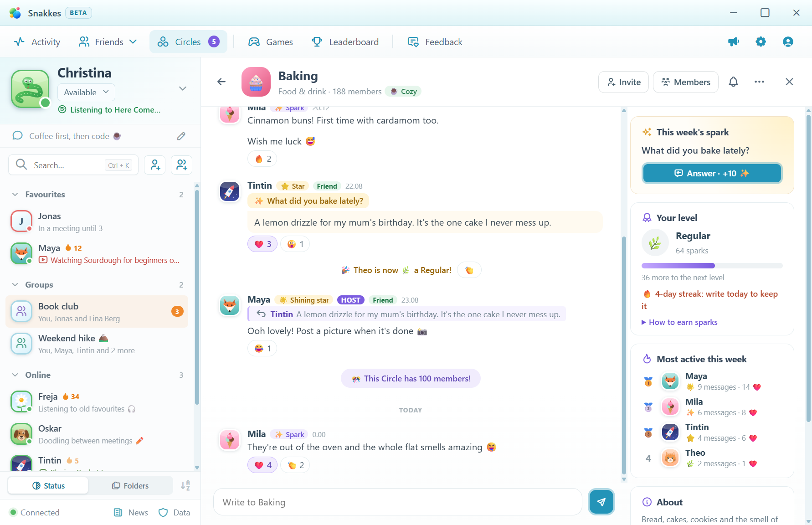Toggle the clap reaction on Theo's Regular notice

tap(469, 270)
